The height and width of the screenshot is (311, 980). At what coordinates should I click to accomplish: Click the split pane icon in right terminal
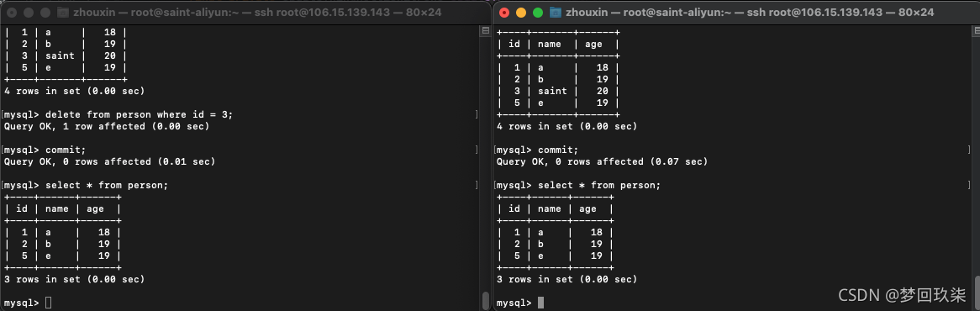(x=976, y=30)
